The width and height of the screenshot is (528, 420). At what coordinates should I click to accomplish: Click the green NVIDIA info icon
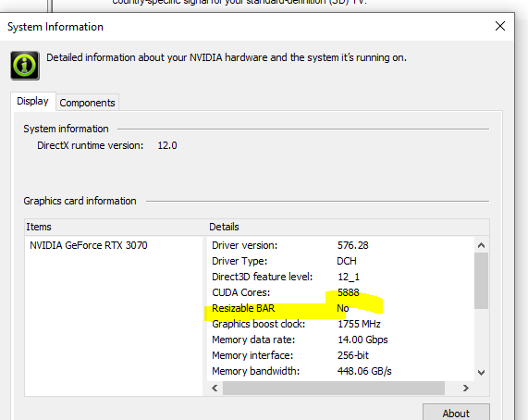click(x=25, y=66)
